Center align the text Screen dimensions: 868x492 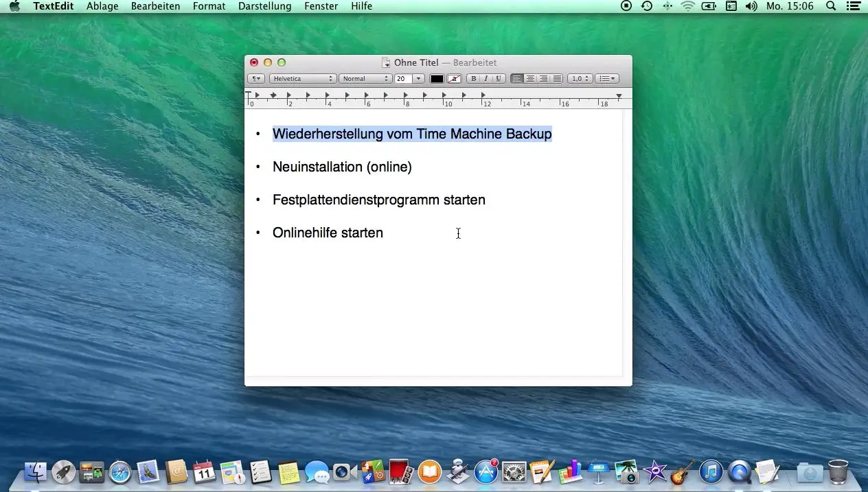coord(530,79)
